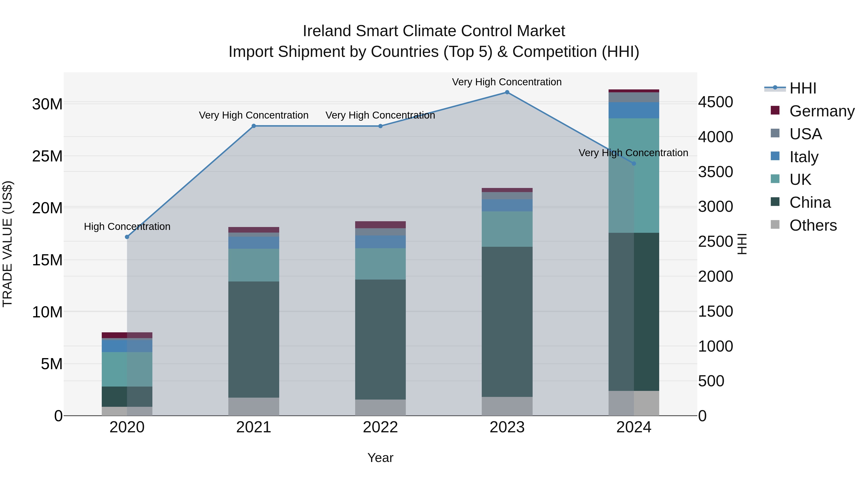This screenshot has height=488, width=868.
Task: Click the China segment of the 2021 bar
Action: pyautogui.click(x=254, y=340)
